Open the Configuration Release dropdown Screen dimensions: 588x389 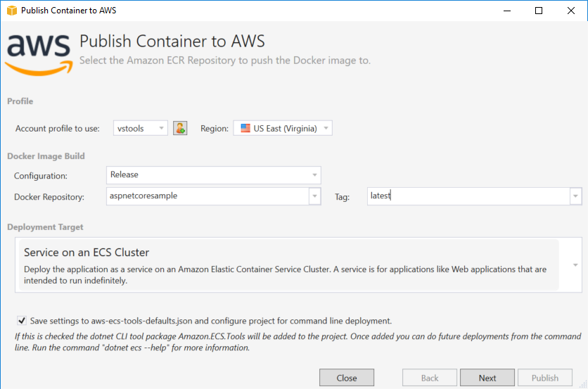click(x=314, y=174)
